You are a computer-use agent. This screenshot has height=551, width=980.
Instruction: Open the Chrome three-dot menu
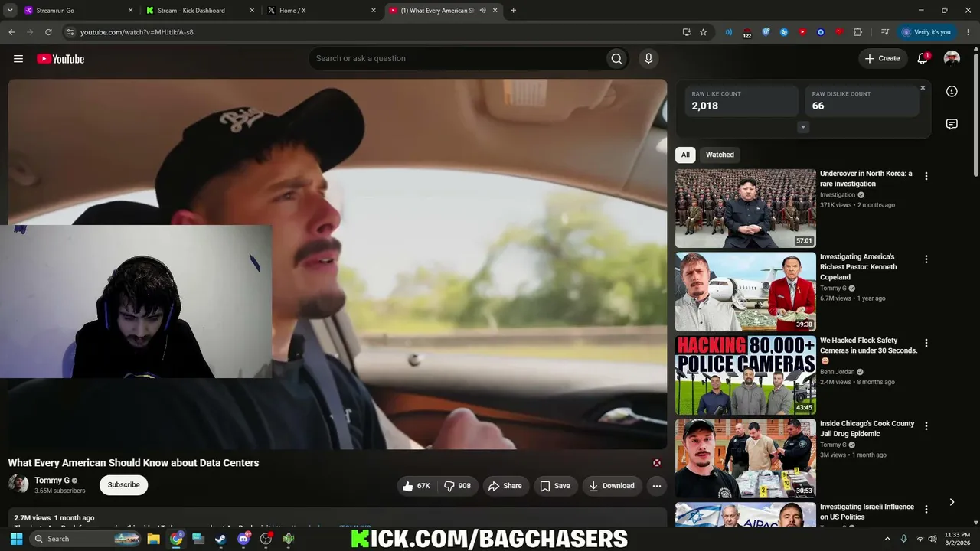tap(967, 32)
